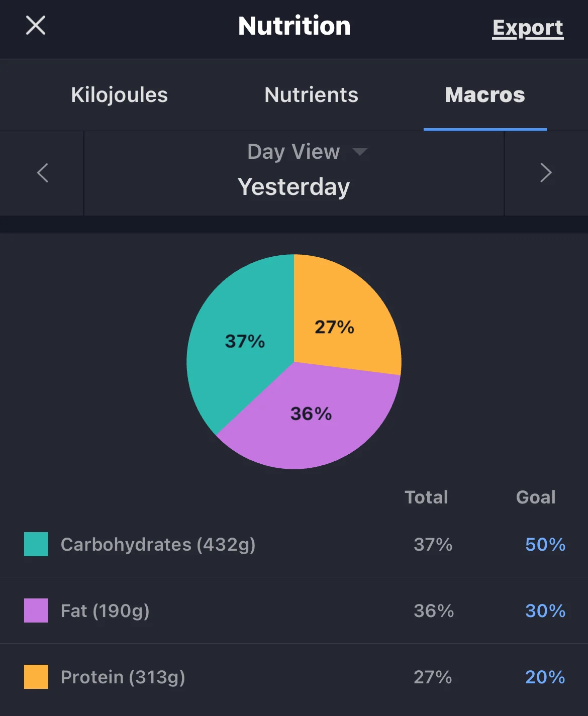588x716 pixels.
Task: Go to the previous day using left chevron
Action: coord(43,173)
